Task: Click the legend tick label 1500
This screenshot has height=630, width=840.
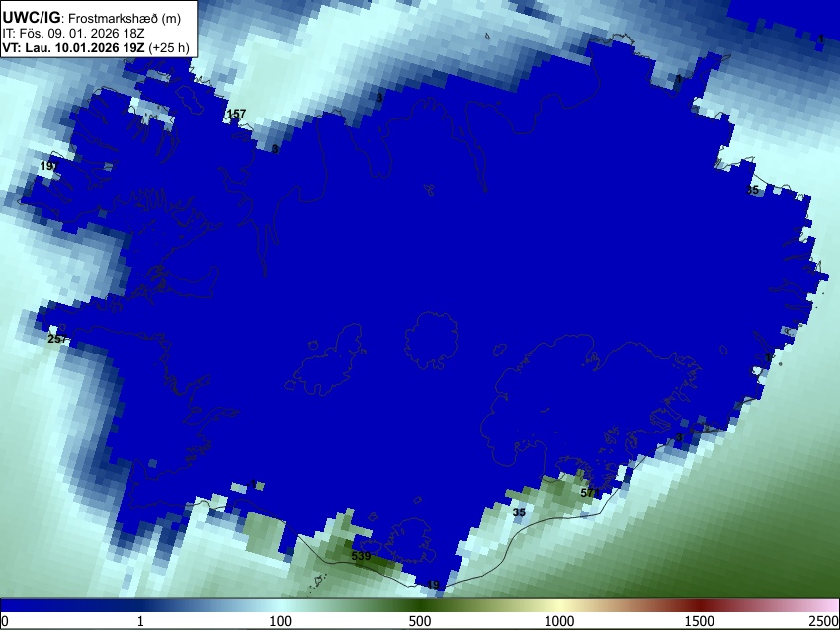Action: pos(699,621)
